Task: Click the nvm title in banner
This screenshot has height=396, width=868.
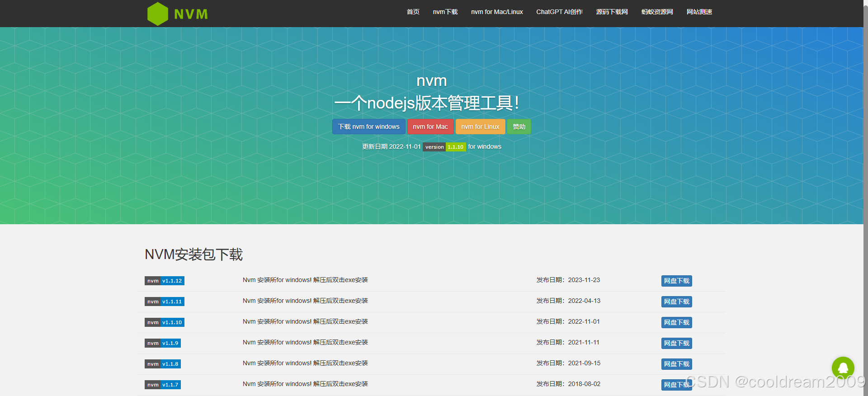Action: pyautogui.click(x=431, y=80)
